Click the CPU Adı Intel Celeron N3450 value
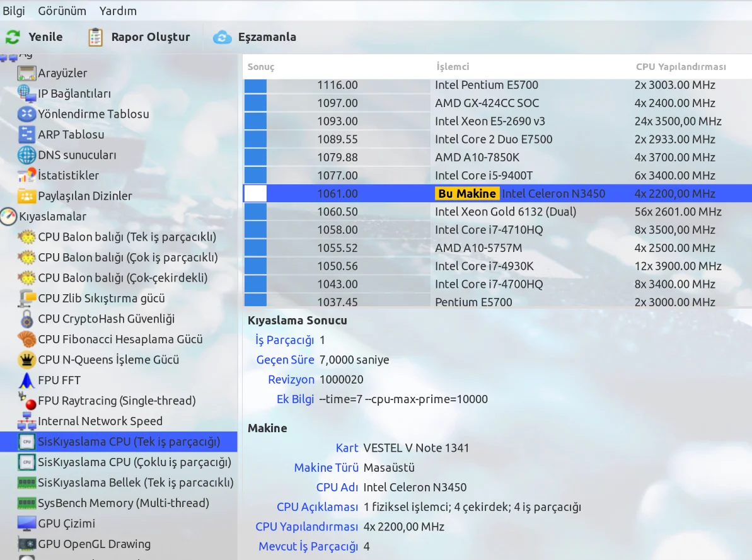 (415, 487)
